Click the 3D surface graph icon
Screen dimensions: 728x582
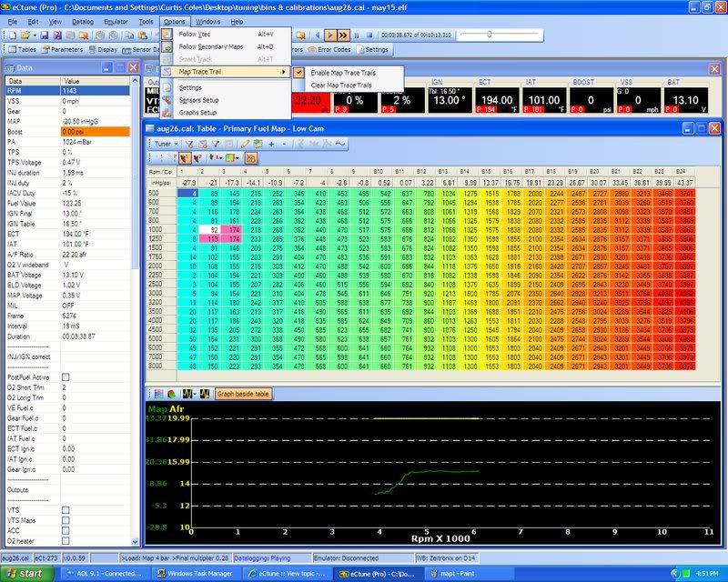pos(172,394)
